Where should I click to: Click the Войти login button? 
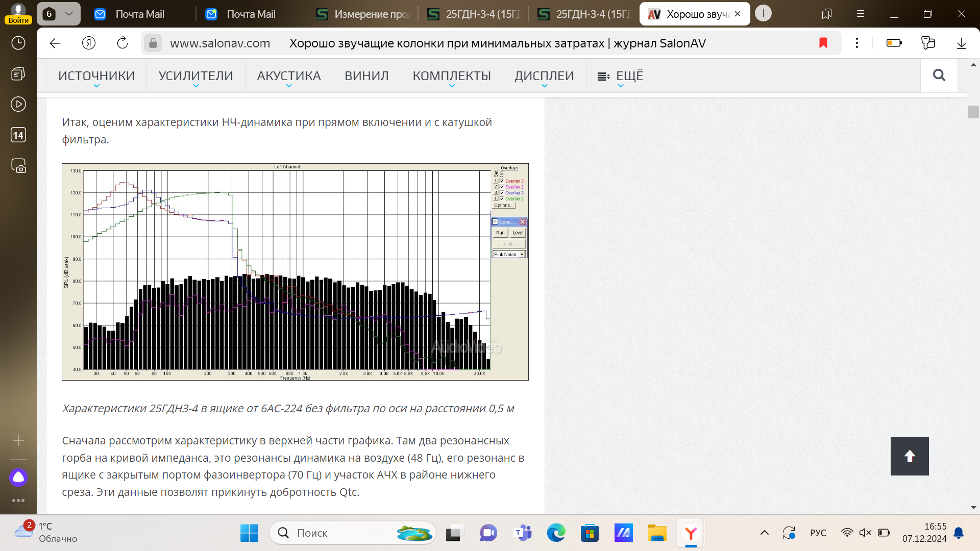(x=18, y=20)
